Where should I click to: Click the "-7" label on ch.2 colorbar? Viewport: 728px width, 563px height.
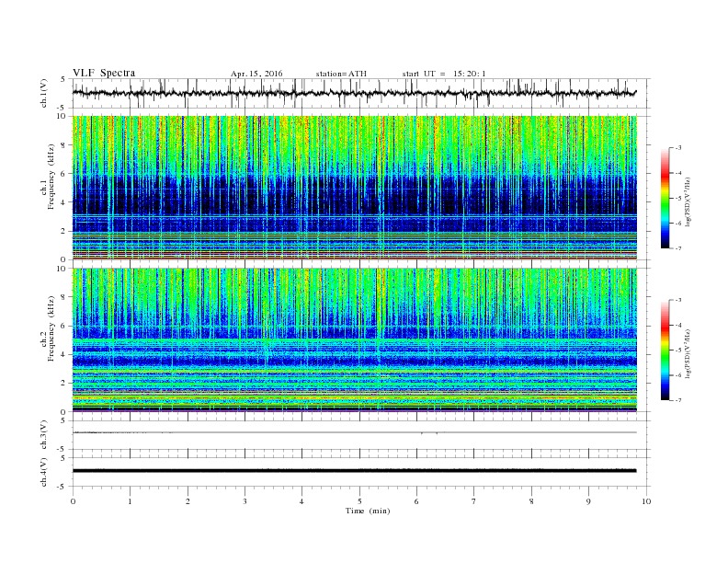tap(678, 400)
